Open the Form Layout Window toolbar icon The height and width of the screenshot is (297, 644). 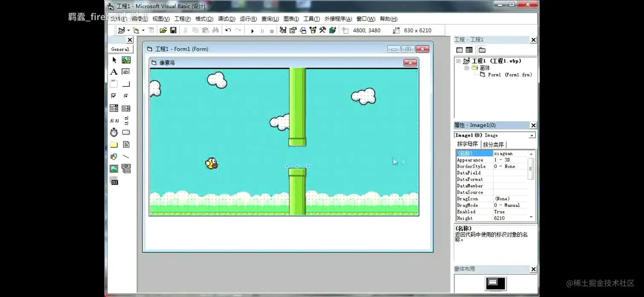[x=303, y=30]
